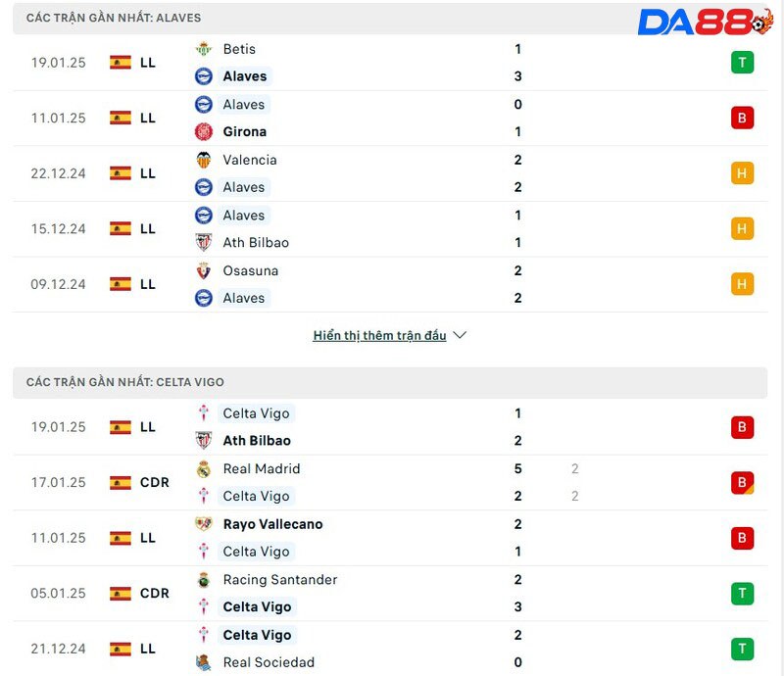Viewport: 784px width, 676px height.
Task: Click the DA88 logo
Action: (x=705, y=22)
